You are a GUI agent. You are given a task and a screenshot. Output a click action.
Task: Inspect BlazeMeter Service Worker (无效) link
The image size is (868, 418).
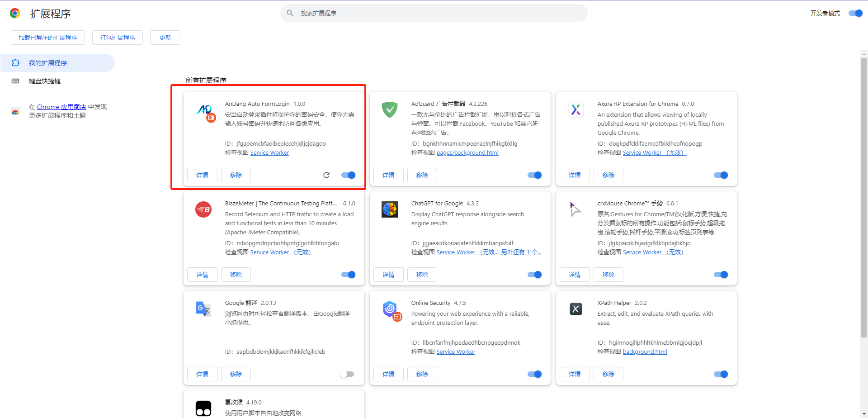click(282, 252)
